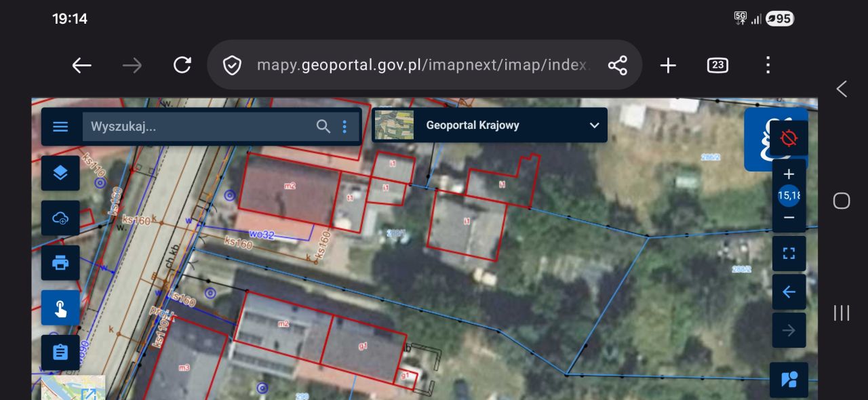Open the three-dot search options
868x400 pixels.
344,126
